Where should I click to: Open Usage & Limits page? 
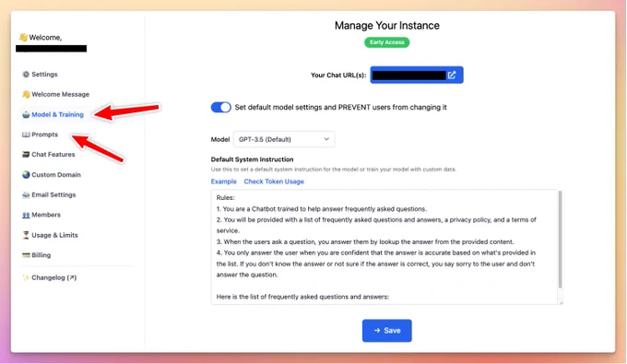click(x=54, y=235)
